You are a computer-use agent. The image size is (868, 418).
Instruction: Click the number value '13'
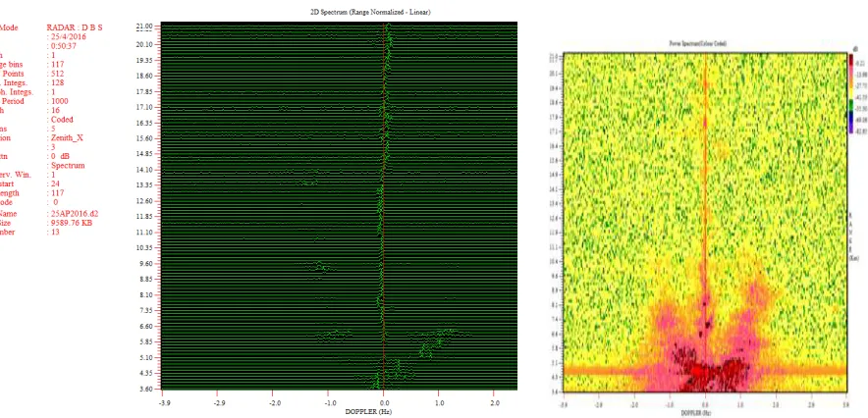point(55,233)
